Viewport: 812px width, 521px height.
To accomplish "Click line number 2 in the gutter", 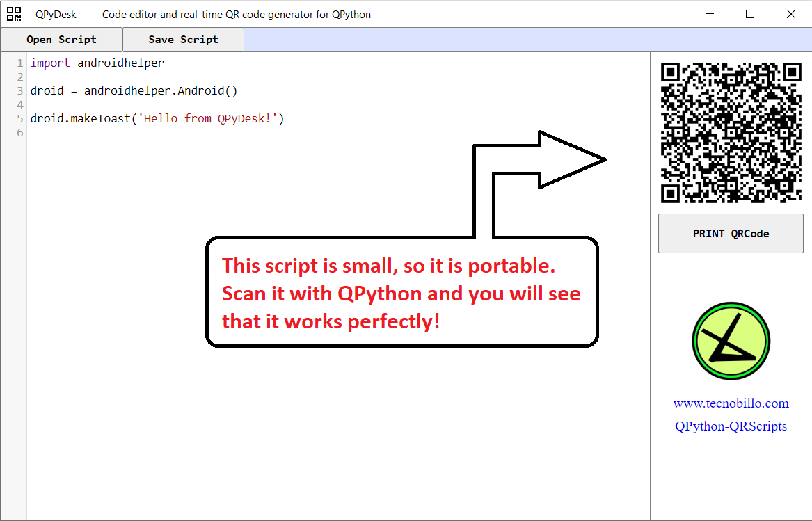I will point(20,77).
